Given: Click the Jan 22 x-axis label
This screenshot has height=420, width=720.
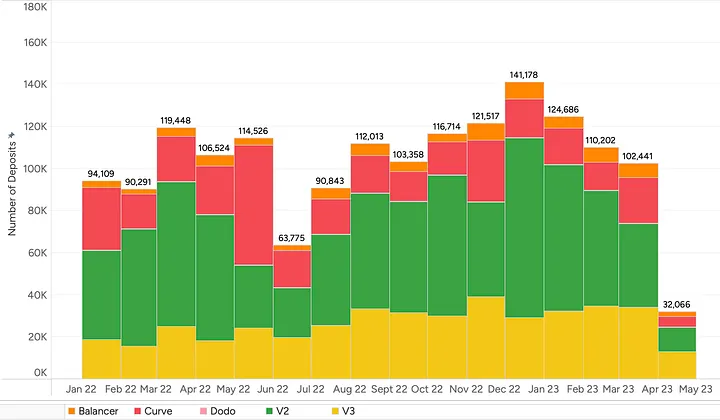Looking at the screenshot, I should pos(83,388).
